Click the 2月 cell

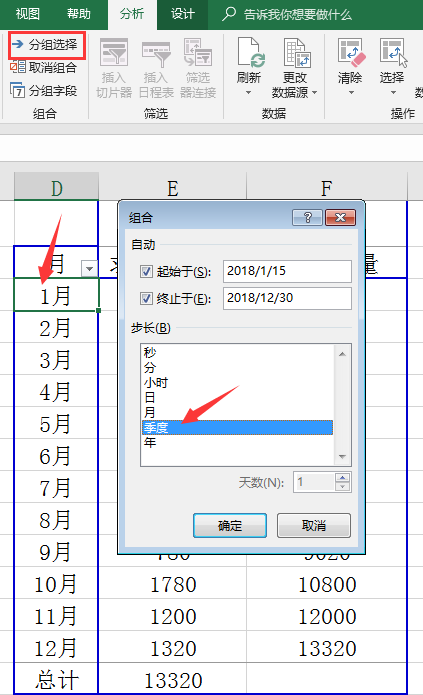tap(56, 327)
